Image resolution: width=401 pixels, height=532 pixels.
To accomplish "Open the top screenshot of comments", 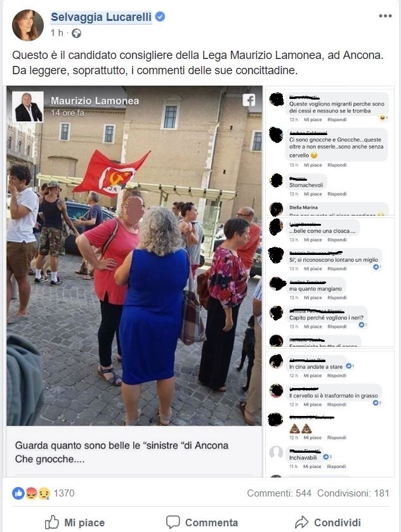I will coord(330,151).
